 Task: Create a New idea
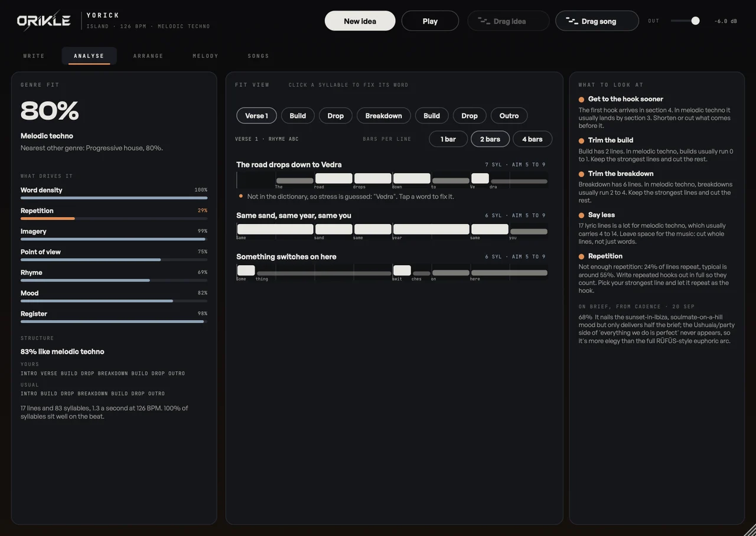click(360, 21)
